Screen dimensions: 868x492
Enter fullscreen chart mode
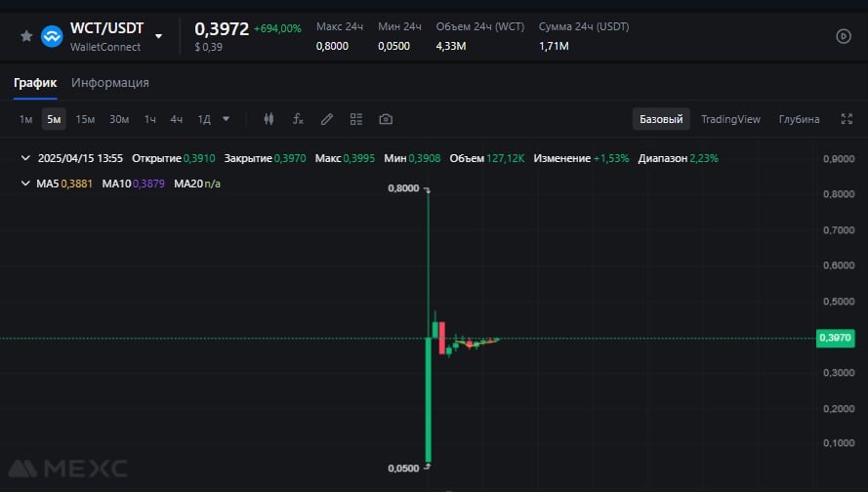click(x=847, y=119)
